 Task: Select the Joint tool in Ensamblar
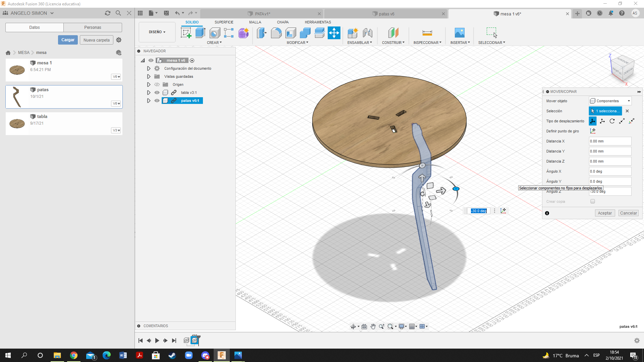coord(368,33)
